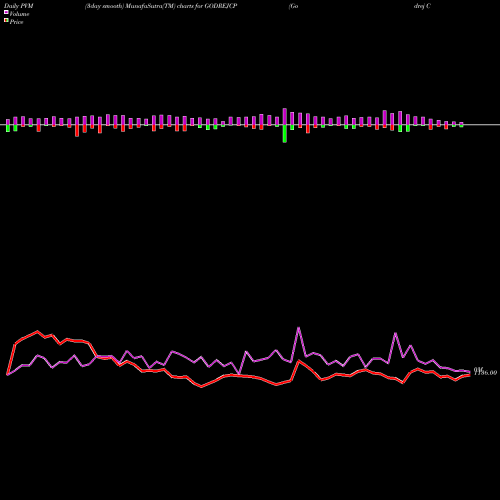Click the peak of red price line

(x=37, y=331)
